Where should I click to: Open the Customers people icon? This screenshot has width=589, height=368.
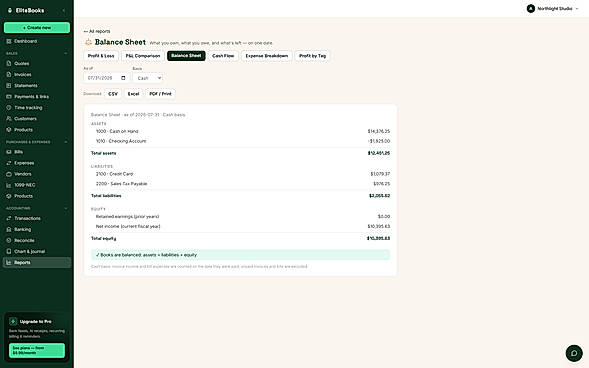[x=9, y=119]
